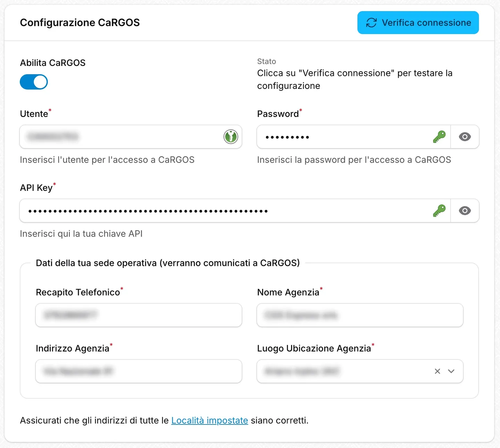Click the refresh icon in Verifica connessione
This screenshot has height=448, width=500.
point(372,23)
